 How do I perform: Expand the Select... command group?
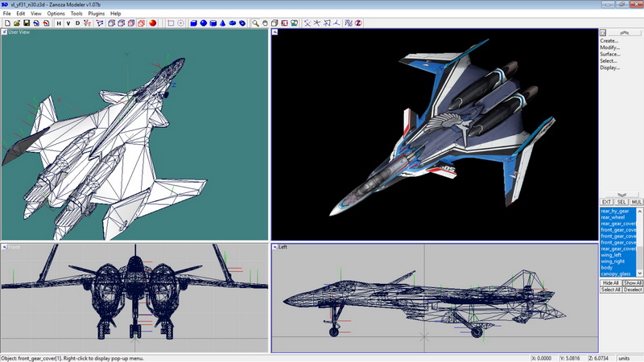[x=609, y=61]
